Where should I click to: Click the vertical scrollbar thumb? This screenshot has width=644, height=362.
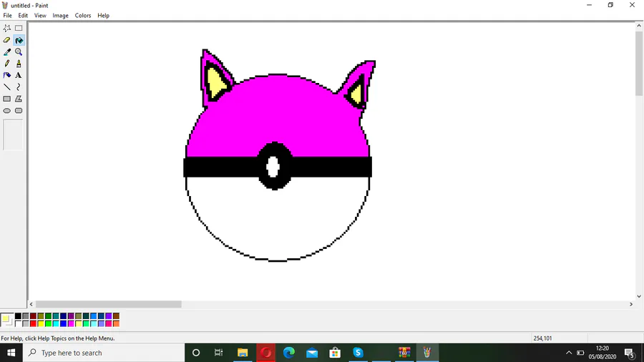[x=639, y=63]
